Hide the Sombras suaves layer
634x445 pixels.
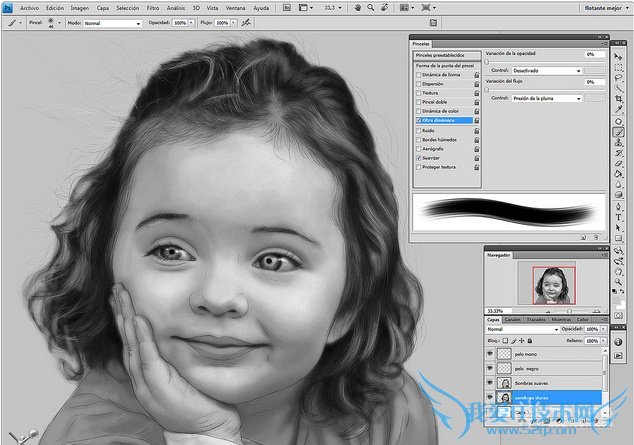tap(490, 382)
